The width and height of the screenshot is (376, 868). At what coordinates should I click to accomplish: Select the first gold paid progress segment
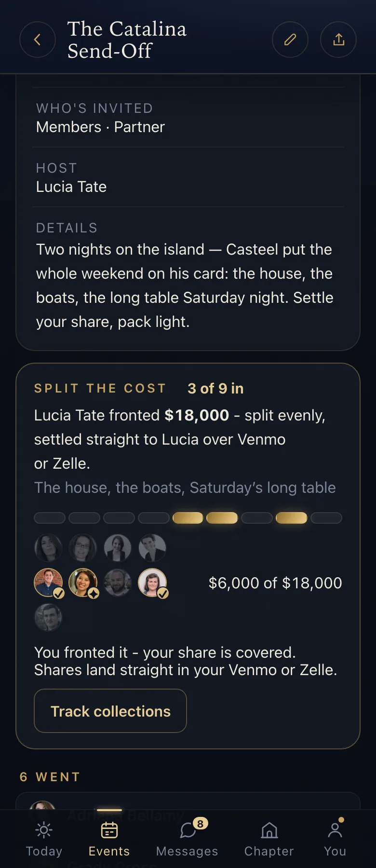pyautogui.click(x=188, y=518)
